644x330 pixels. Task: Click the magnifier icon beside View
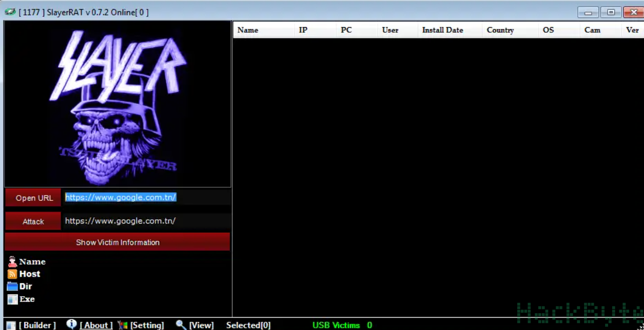181,325
